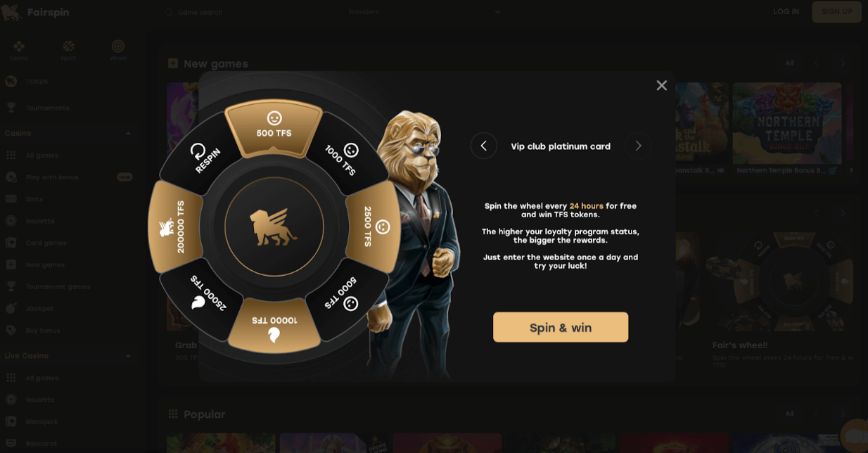Screen dimensions: 868x453
Task: Select the 500 TFS wheel segment
Action: [274, 128]
